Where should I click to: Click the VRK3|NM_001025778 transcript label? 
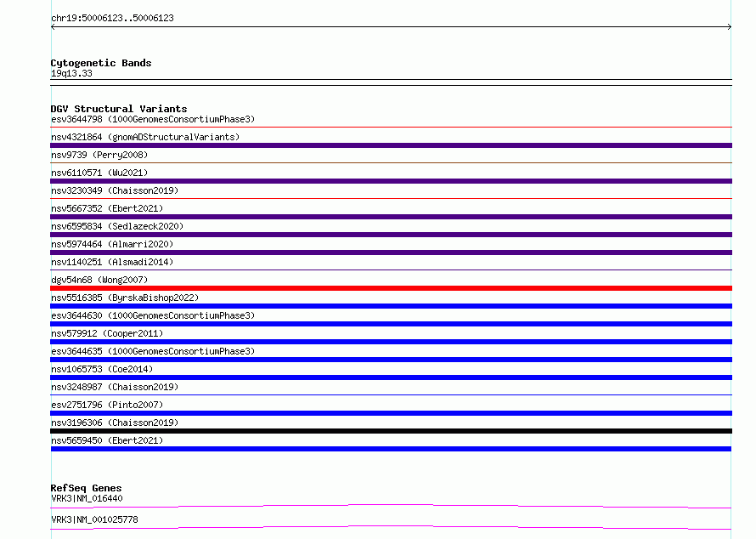click(x=94, y=519)
